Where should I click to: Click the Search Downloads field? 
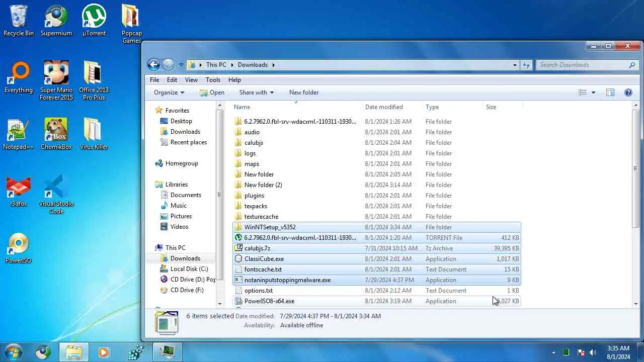pyautogui.click(x=587, y=65)
